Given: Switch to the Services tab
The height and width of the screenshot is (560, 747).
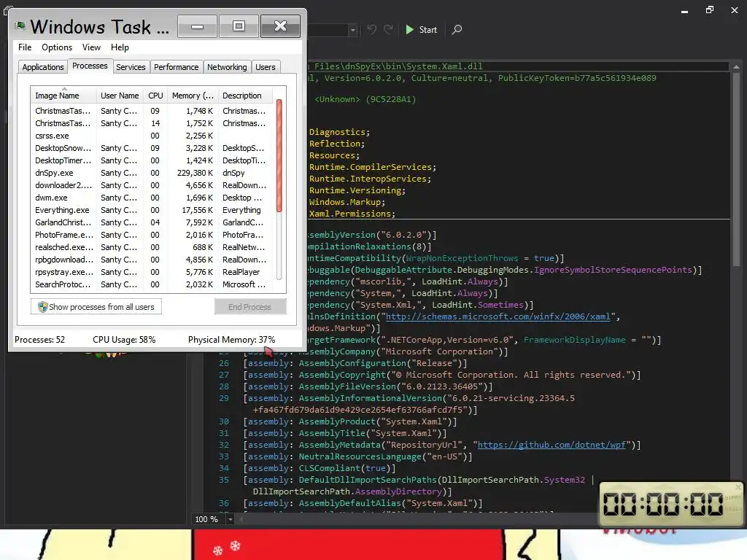Looking at the screenshot, I should (x=131, y=67).
